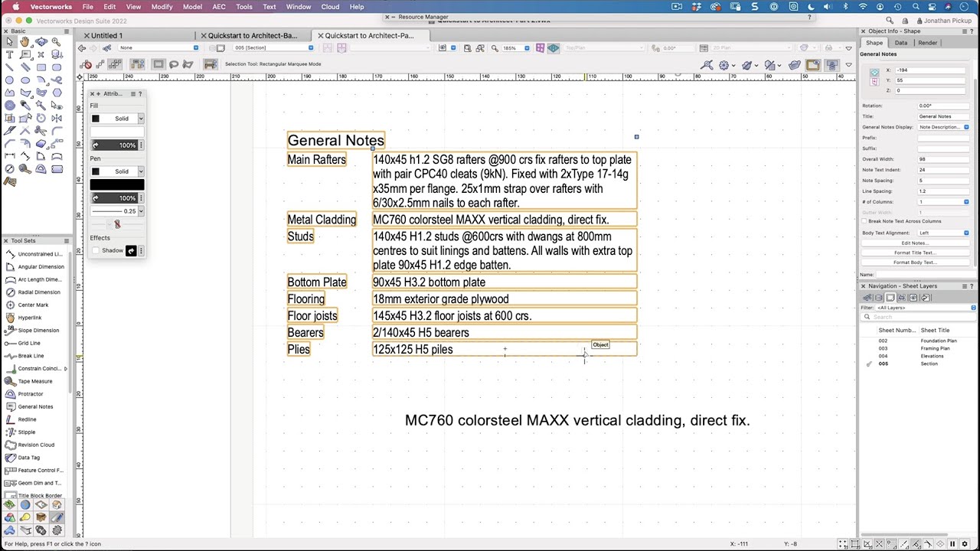This screenshot has width=980, height=551.
Task: Select the Rounded Rectangle tool
Action: 57,67
